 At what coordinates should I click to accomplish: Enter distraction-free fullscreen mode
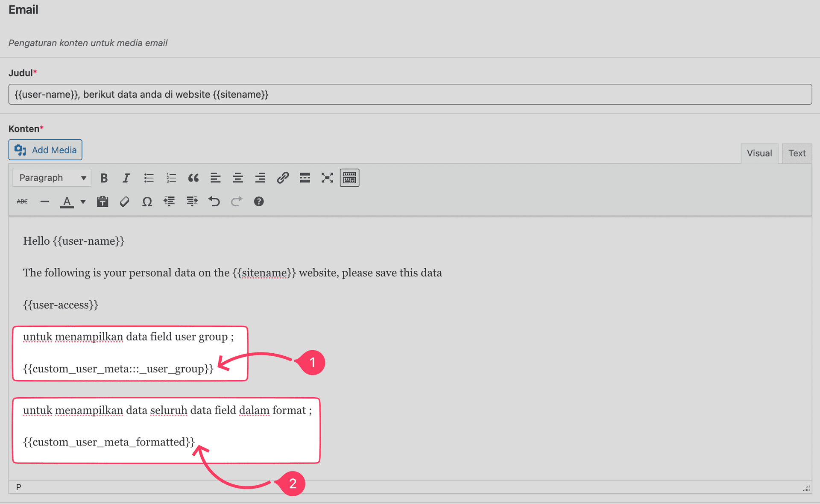[327, 178]
